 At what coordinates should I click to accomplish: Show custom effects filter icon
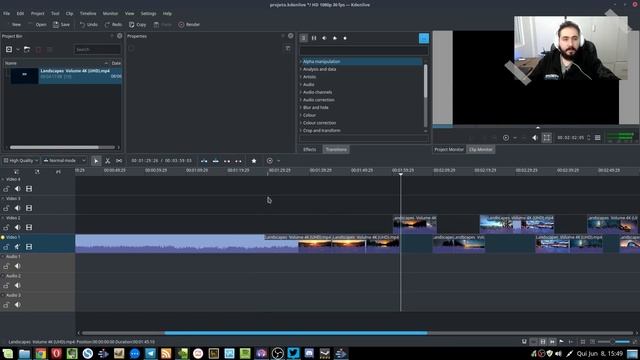(335, 38)
